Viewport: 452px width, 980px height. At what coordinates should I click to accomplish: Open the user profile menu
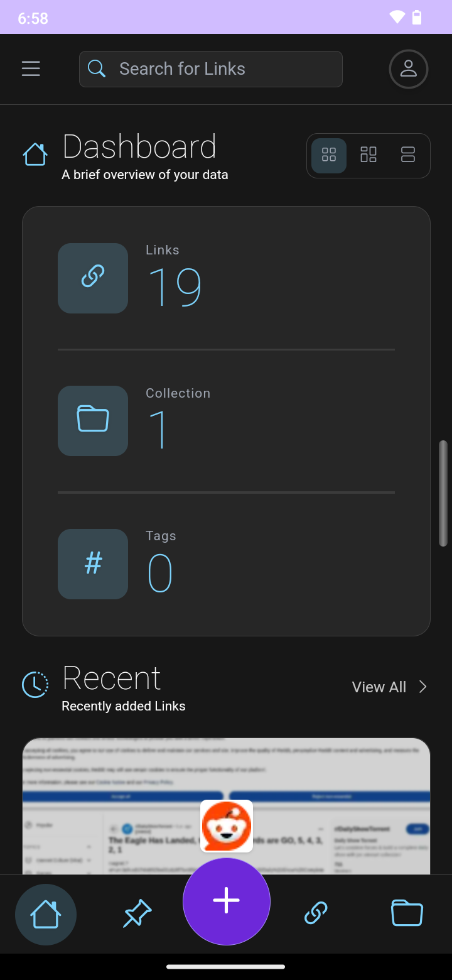coord(409,68)
